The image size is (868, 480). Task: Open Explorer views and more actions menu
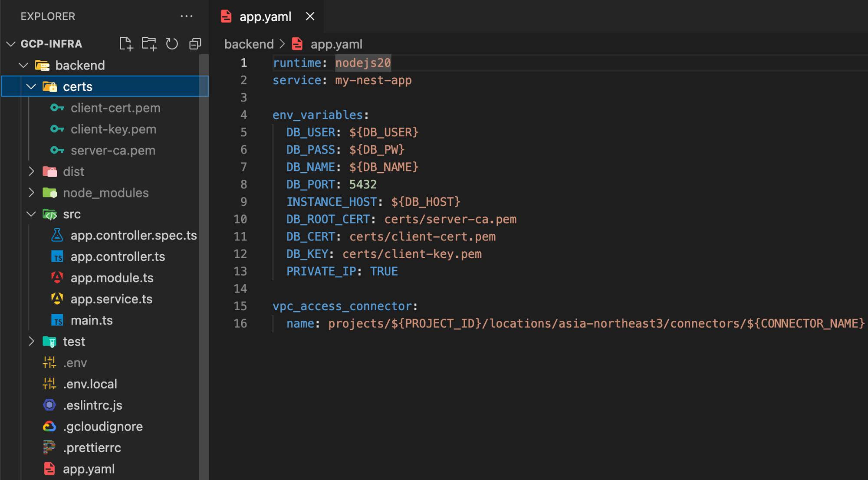point(186,16)
